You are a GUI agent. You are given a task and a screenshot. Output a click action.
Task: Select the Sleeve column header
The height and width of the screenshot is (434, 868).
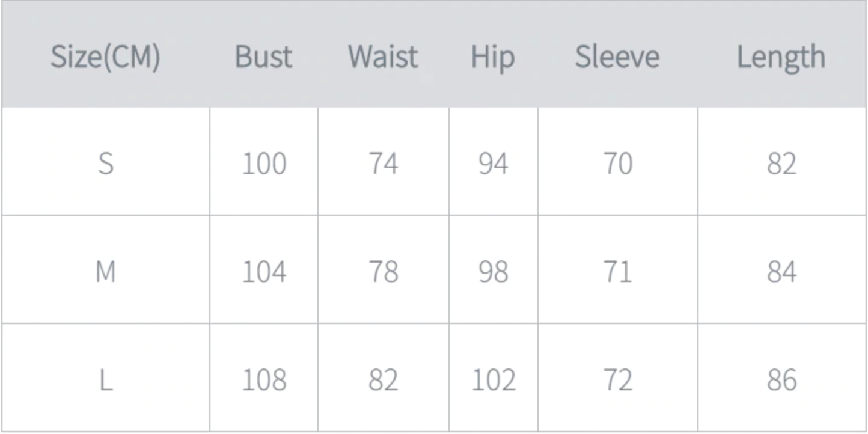click(x=617, y=57)
